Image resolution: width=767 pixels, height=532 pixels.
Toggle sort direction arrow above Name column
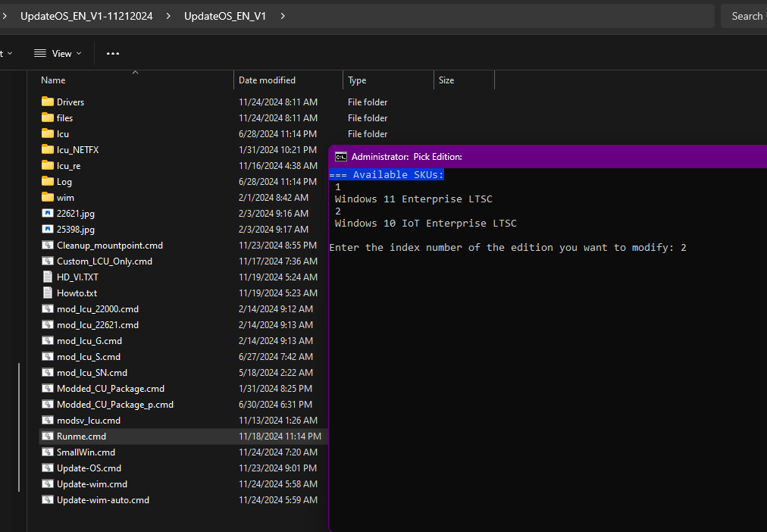[x=136, y=72]
